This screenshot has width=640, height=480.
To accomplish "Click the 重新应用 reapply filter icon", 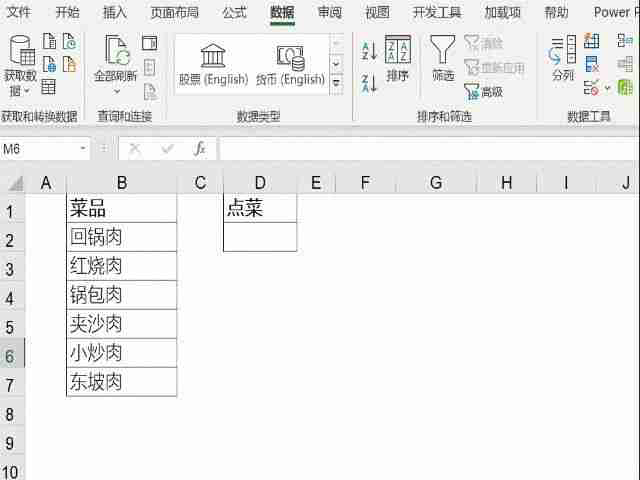I will (494, 67).
